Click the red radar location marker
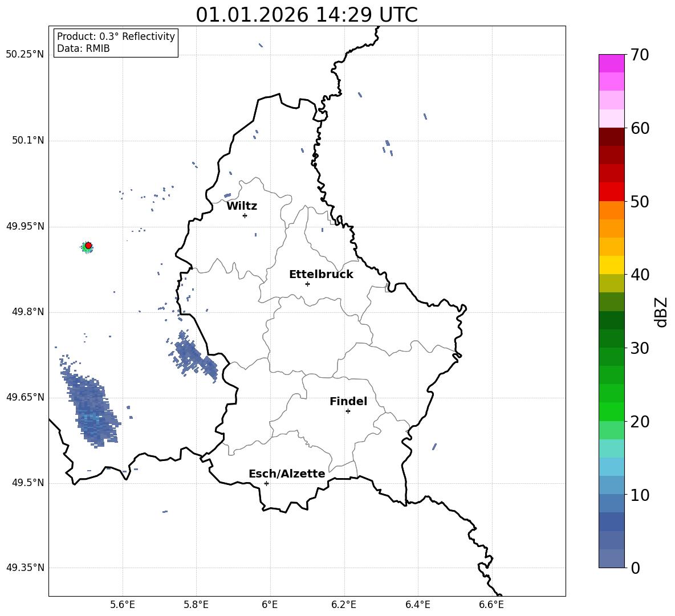 [x=88, y=246]
